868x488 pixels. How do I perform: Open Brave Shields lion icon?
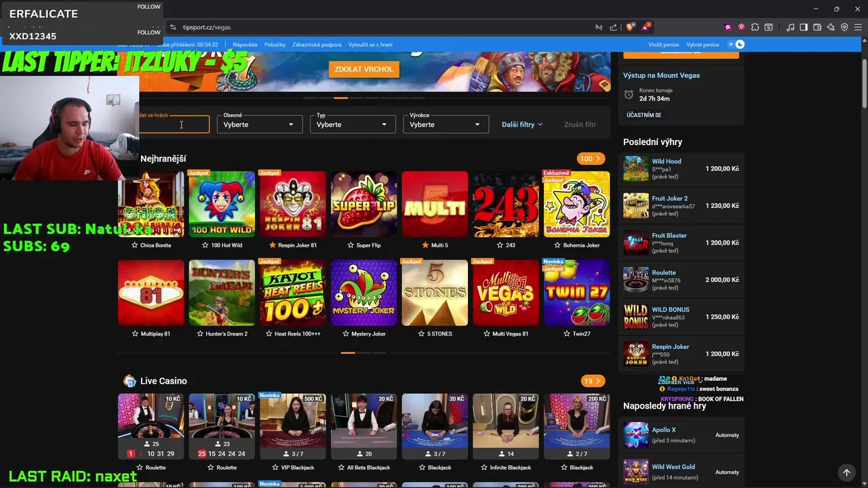tap(630, 27)
